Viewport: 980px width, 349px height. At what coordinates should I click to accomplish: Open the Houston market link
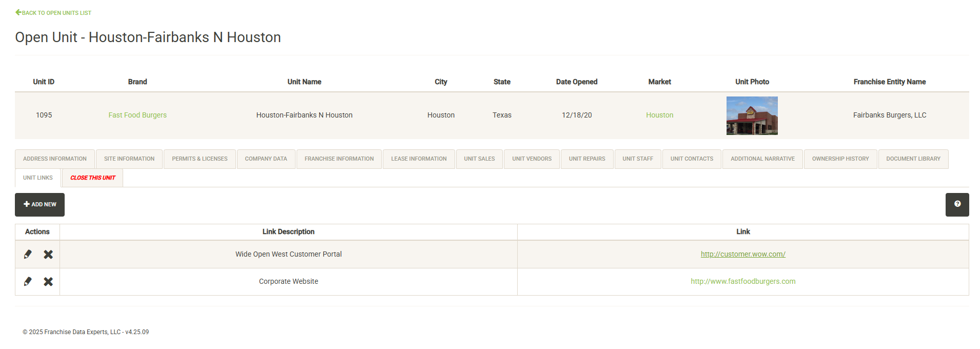point(659,115)
